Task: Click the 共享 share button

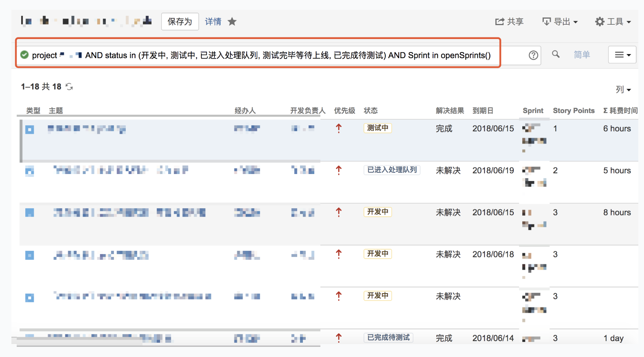Action: pyautogui.click(x=509, y=22)
